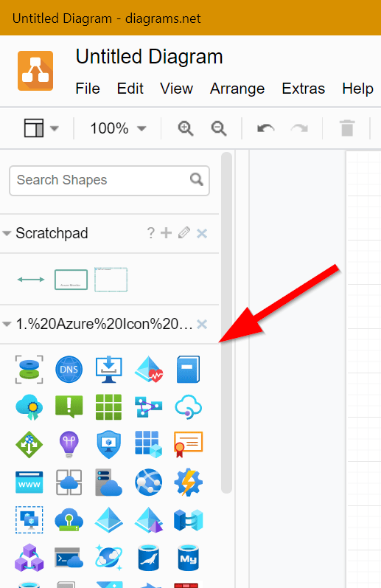The image size is (381, 588).
Task: Select the dashed box with monitors icon
Action: pyautogui.click(x=29, y=519)
